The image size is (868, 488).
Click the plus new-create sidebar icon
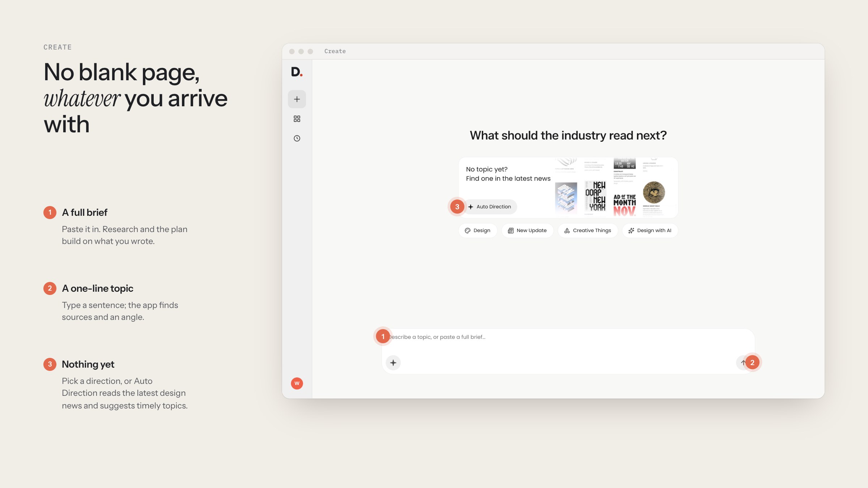coord(297,99)
